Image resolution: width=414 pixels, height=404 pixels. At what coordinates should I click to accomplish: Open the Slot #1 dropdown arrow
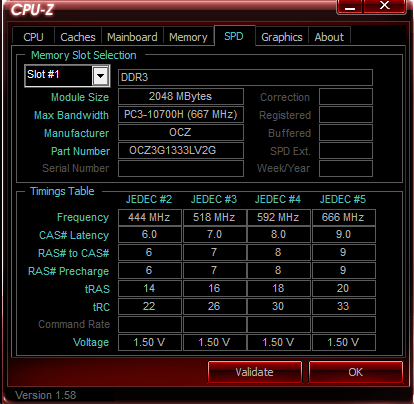[100, 76]
